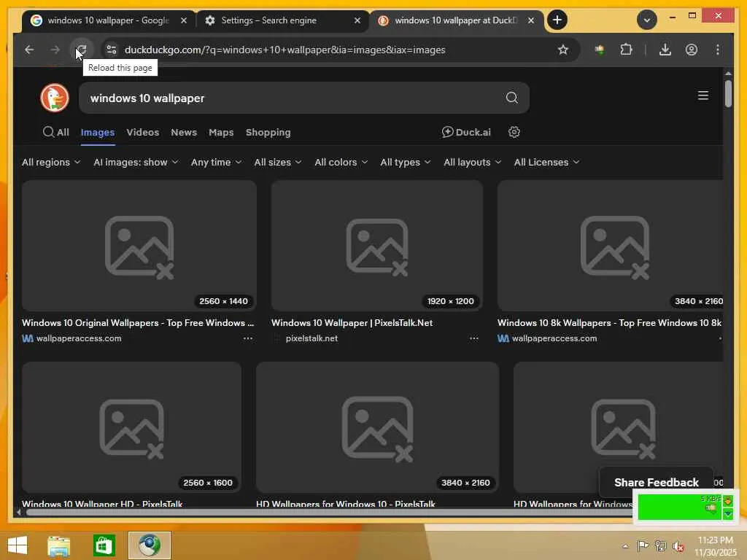Open Windows 10 8k Wallpapers result title
The height and width of the screenshot is (560, 747).
pos(609,322)
